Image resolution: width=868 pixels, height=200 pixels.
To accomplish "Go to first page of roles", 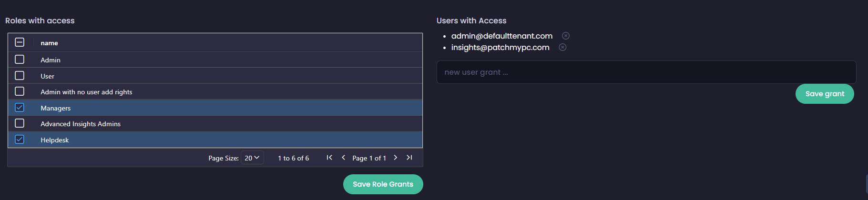I will coord(329,158).
